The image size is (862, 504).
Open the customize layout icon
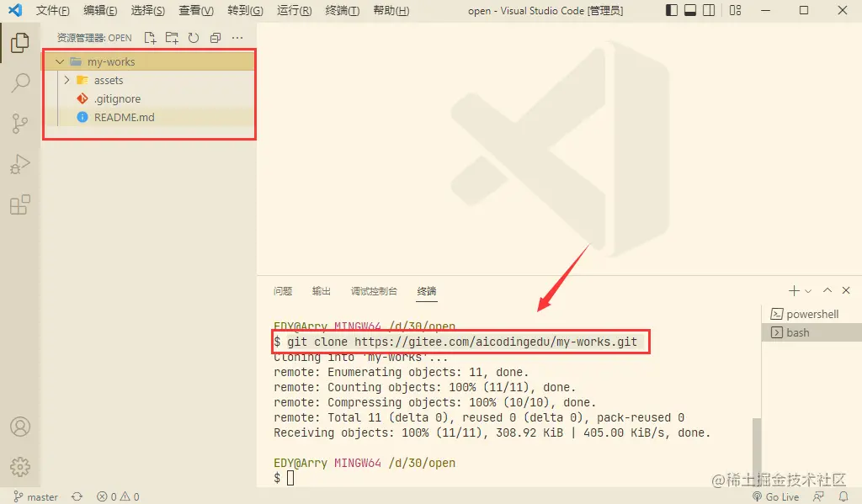[x=735, y=10]
